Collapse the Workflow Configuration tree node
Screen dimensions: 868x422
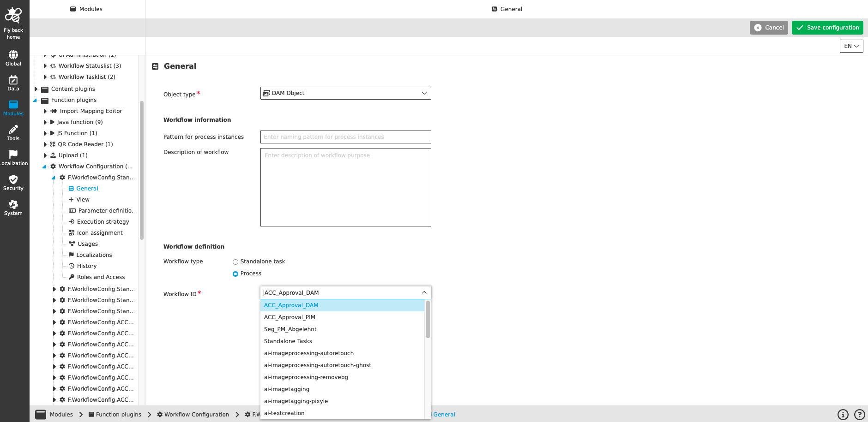[44, 166]
